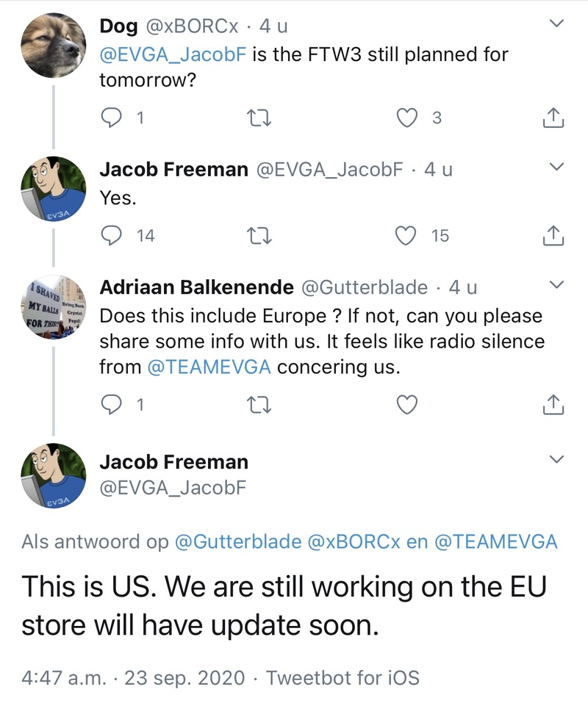Share Dog's FTW3 tweet

click(x=552, y=118)
